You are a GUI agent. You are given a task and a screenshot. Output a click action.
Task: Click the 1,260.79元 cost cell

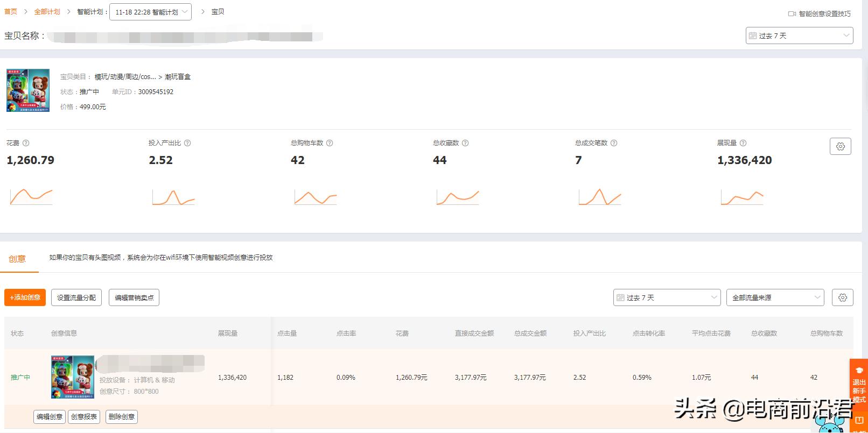tap(411, 378)
